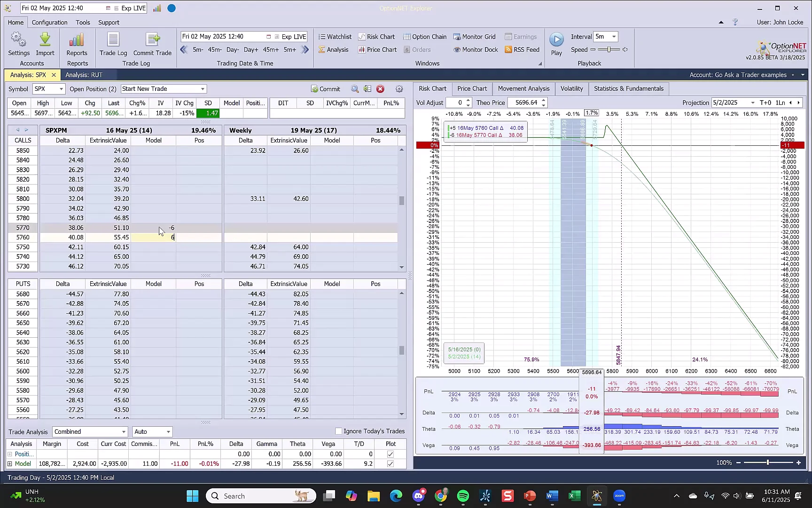Click the grid icon next to the magnifier

(367, 89)
